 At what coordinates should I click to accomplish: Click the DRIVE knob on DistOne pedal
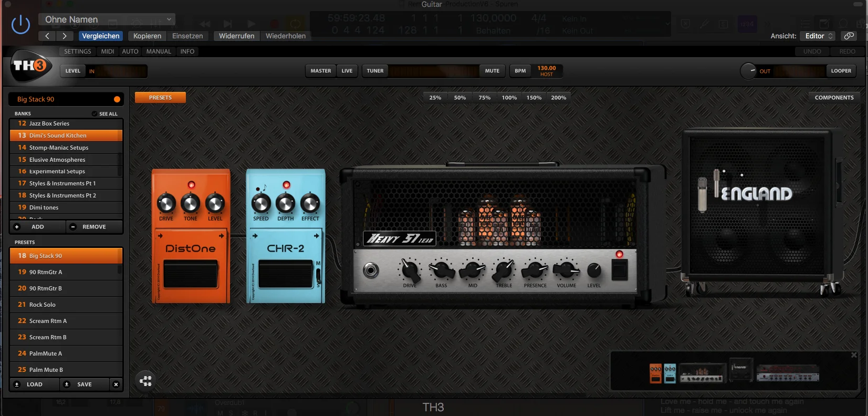tap(166, 203)
